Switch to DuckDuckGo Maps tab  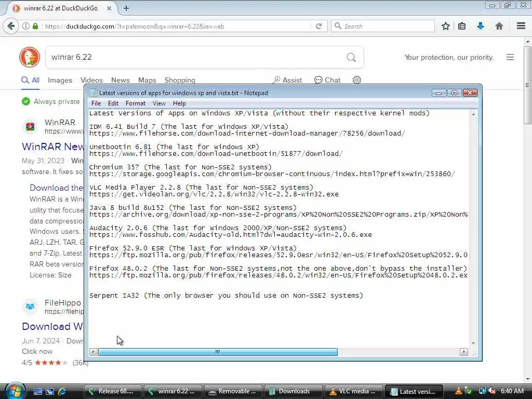click(147, 81)
